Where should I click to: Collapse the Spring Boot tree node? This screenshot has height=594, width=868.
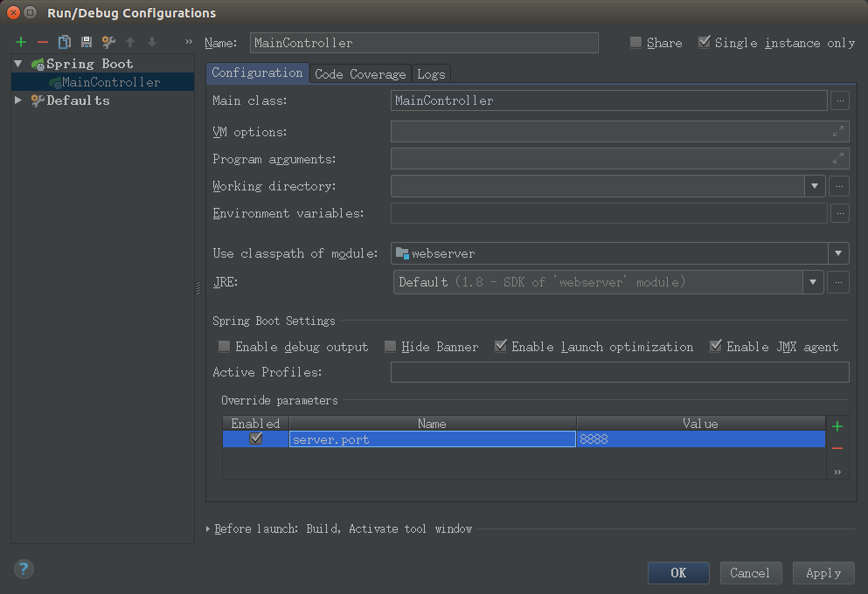click(x=18, y=64)
